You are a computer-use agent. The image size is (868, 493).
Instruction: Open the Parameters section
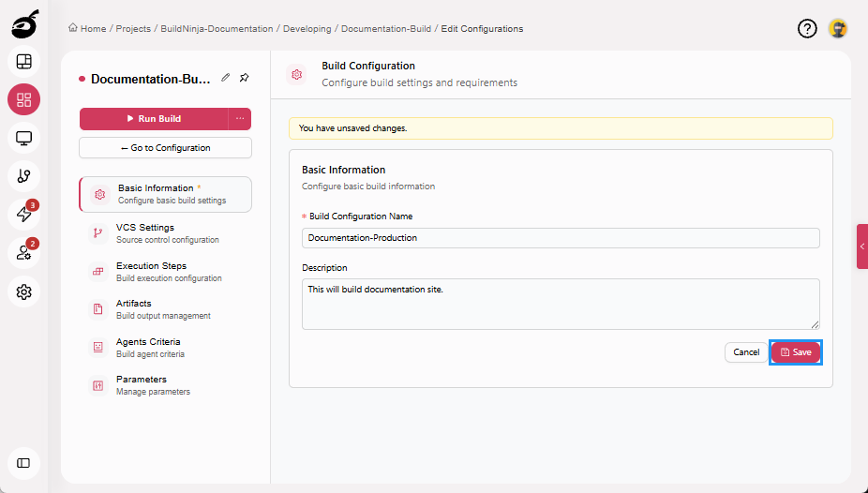pyautogui.click(x=166, y=385)
